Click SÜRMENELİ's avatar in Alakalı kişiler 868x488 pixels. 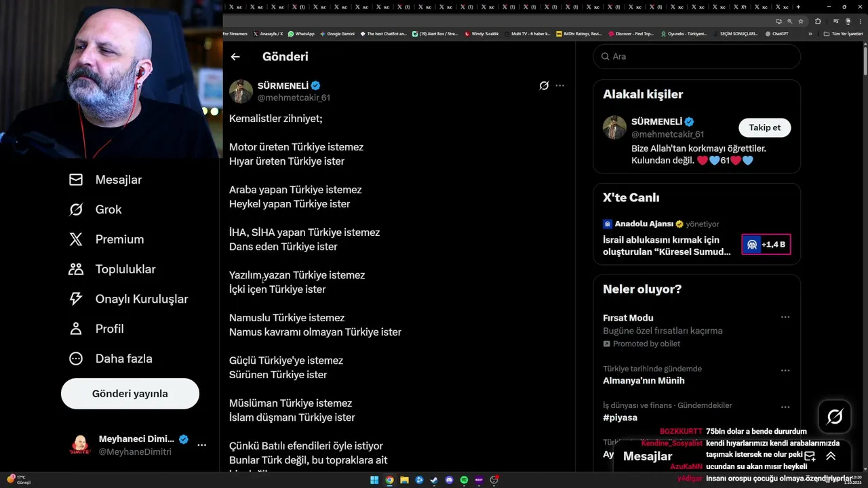614,127
